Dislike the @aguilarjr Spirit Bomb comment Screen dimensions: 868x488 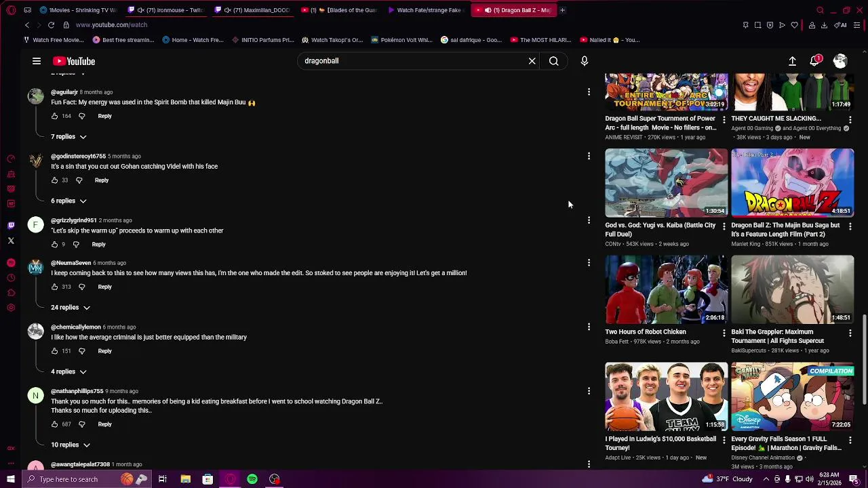(82, 116)
